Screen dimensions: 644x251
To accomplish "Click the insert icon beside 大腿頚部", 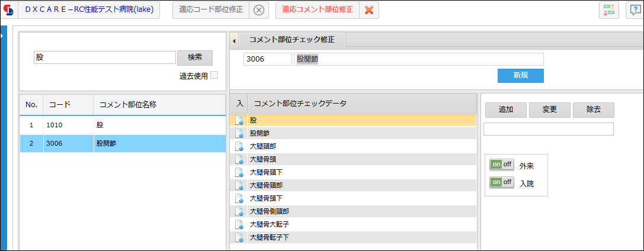I will click(x=239, y=146).
